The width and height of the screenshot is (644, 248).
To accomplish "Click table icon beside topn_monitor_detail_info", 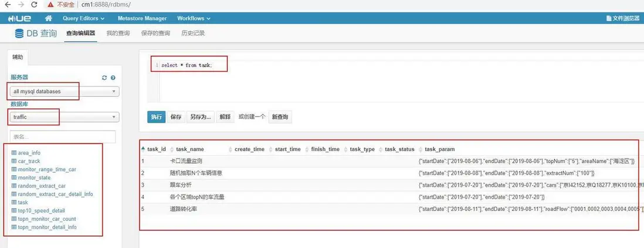I will coord(14,227).
